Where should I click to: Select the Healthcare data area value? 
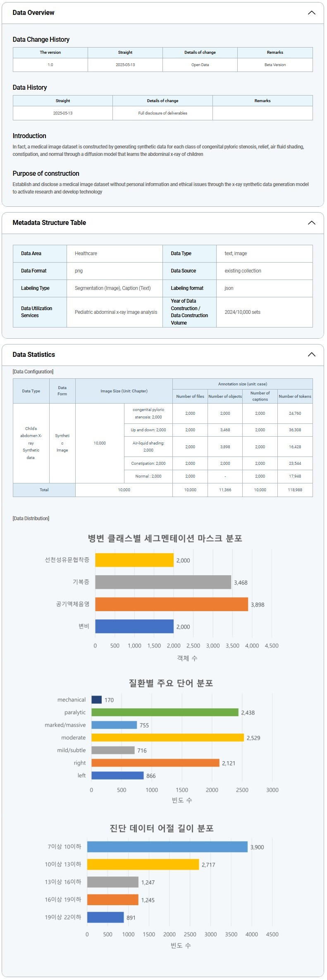[x=86, y=253]
